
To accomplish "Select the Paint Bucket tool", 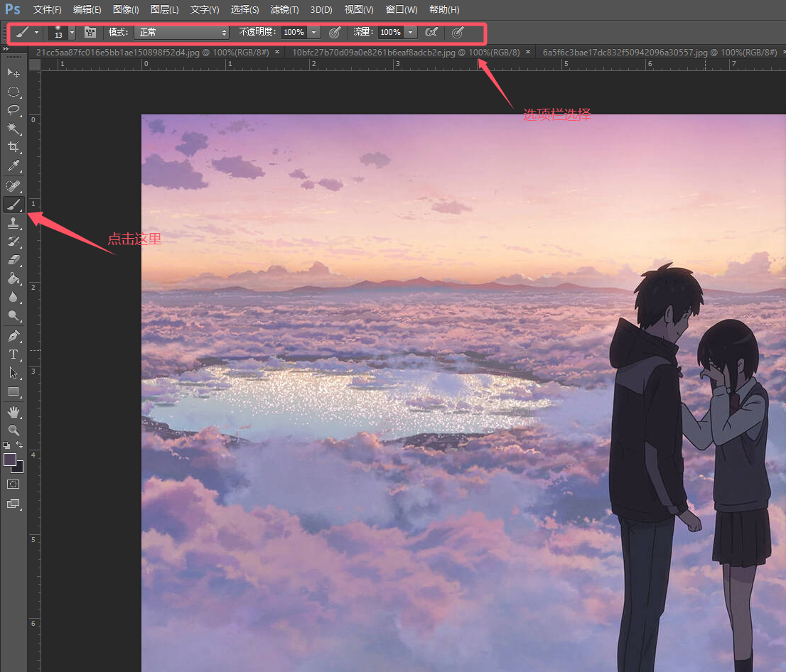I will coord(14,278).
